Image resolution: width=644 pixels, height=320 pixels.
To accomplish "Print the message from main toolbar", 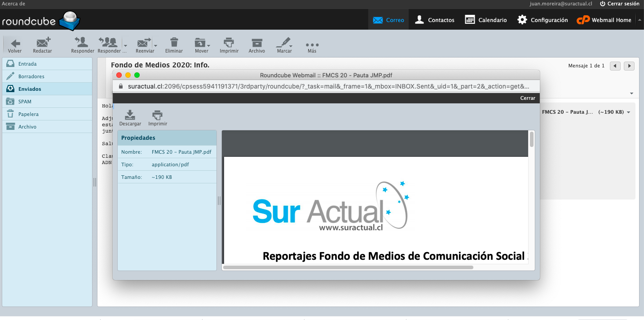I will pos(229,45).
